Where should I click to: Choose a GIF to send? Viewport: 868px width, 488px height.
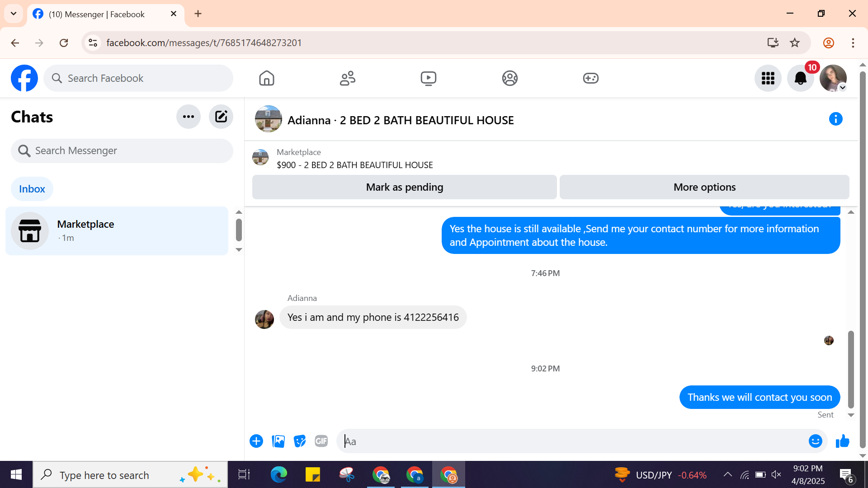321,441
